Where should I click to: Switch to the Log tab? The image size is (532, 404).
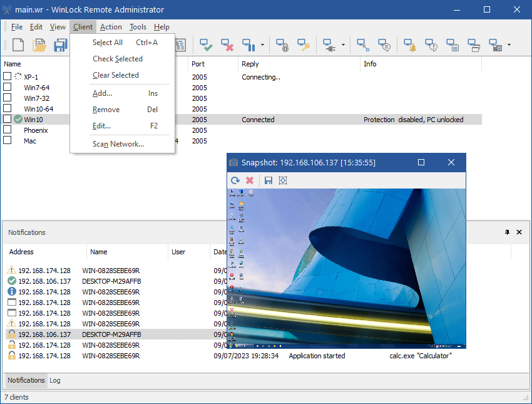[x=55, y=380]
